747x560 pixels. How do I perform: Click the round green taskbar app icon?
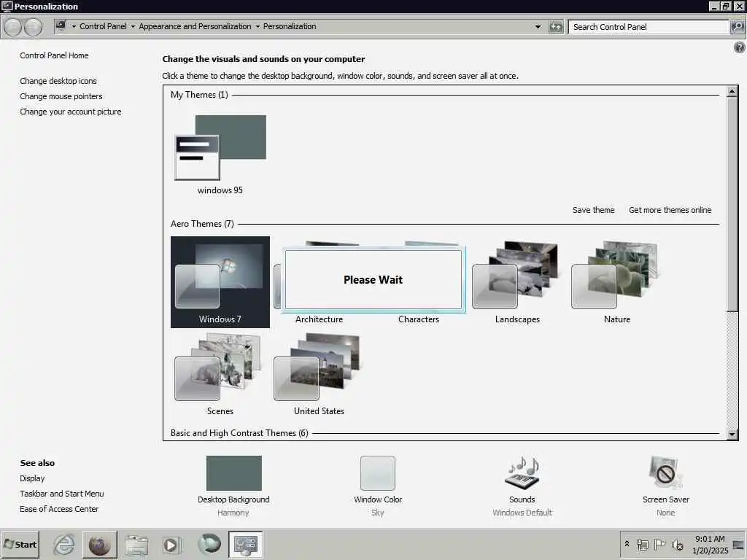pos(209,544)
